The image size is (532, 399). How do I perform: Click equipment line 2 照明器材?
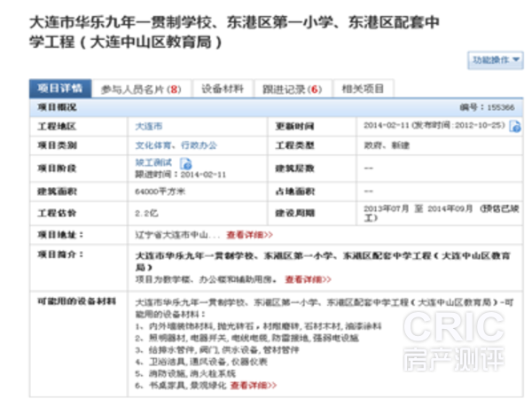click(x=246, y=339)
